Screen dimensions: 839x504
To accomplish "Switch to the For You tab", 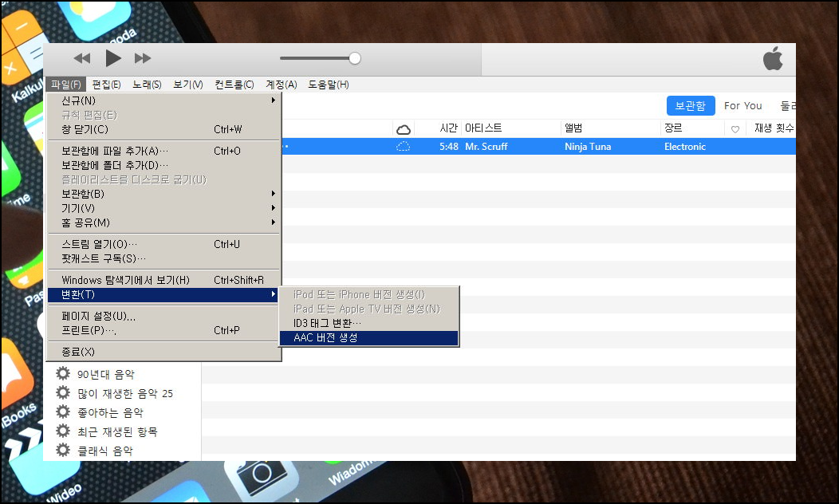I will 742,106.
